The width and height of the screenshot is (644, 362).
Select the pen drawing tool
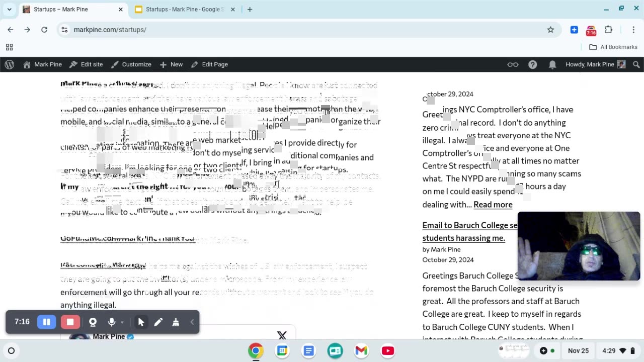point(158,322)
